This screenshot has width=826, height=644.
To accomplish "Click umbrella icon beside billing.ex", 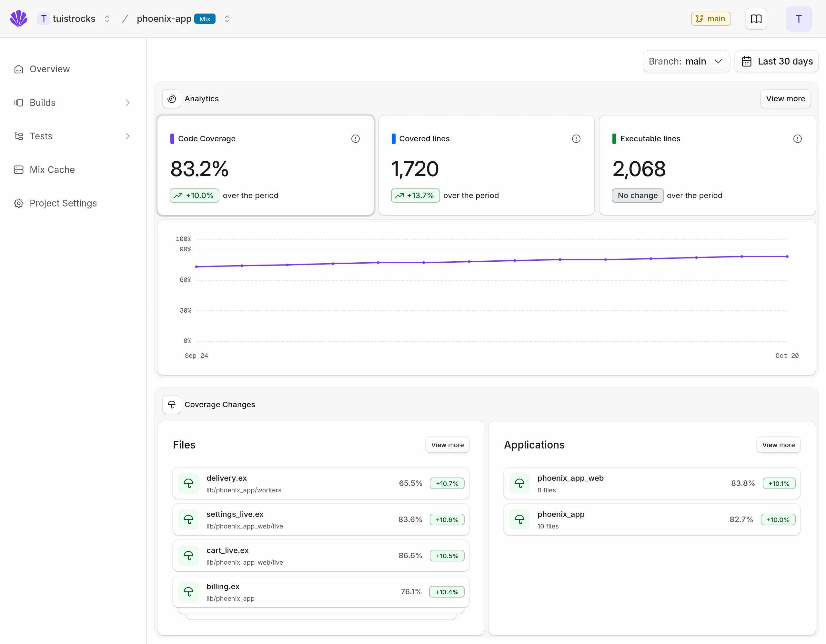I will pos(188,592).
